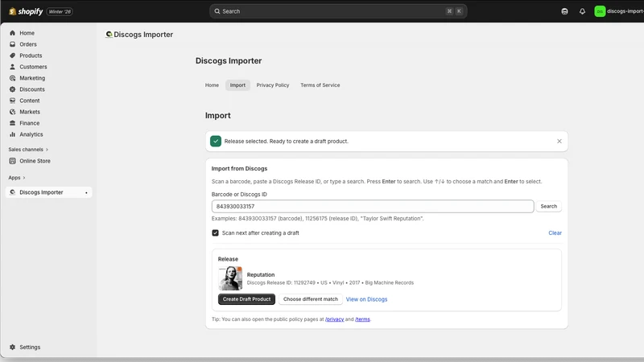Open the /terms link in the tip
The image size is (644, 362).
pyautogui.click(x=362, y=319)
